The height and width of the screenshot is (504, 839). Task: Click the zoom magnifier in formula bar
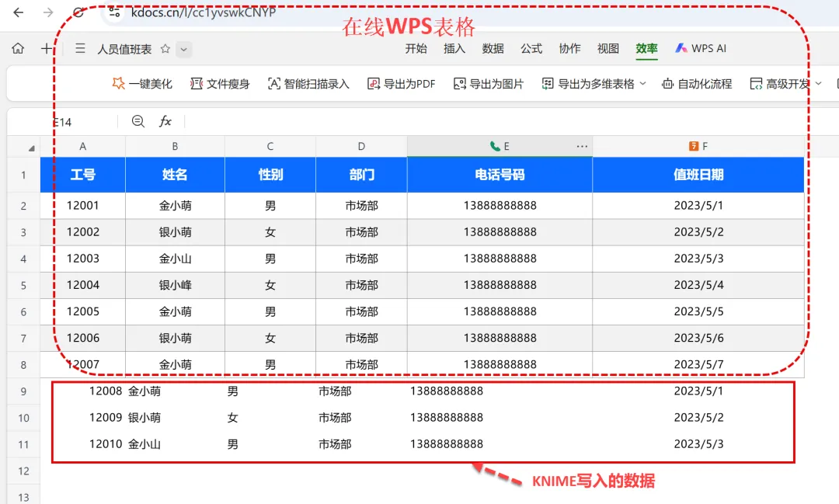click(138, 121)
